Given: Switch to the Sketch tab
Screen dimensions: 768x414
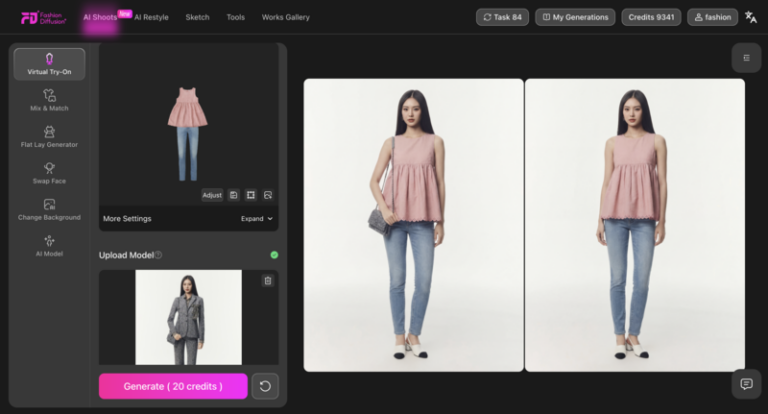Looking at the screenshot, I should pyautogui.click(x=197, y=17).
